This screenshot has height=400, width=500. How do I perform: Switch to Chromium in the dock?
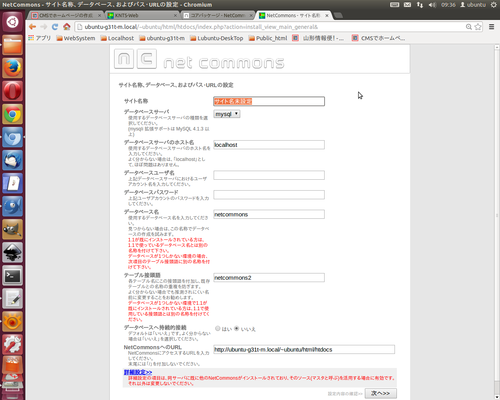(x=13, y=137)
